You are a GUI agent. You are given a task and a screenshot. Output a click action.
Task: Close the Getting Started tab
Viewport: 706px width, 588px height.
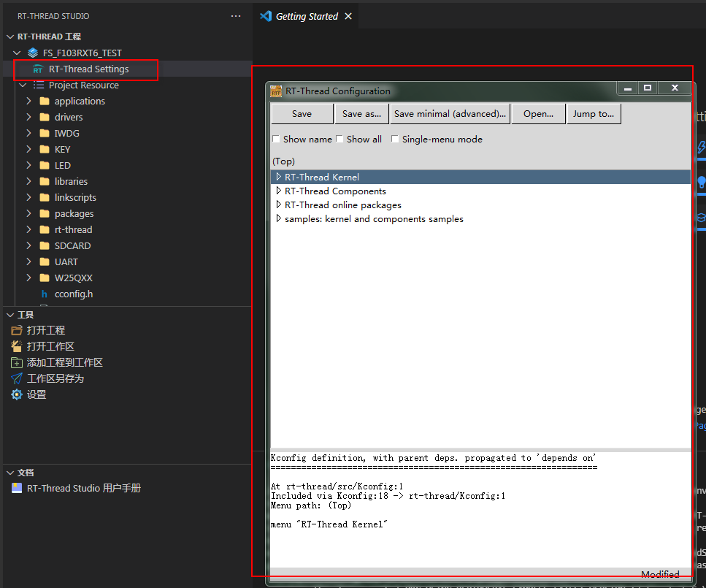pyautogui.click(x=348, y=17)
